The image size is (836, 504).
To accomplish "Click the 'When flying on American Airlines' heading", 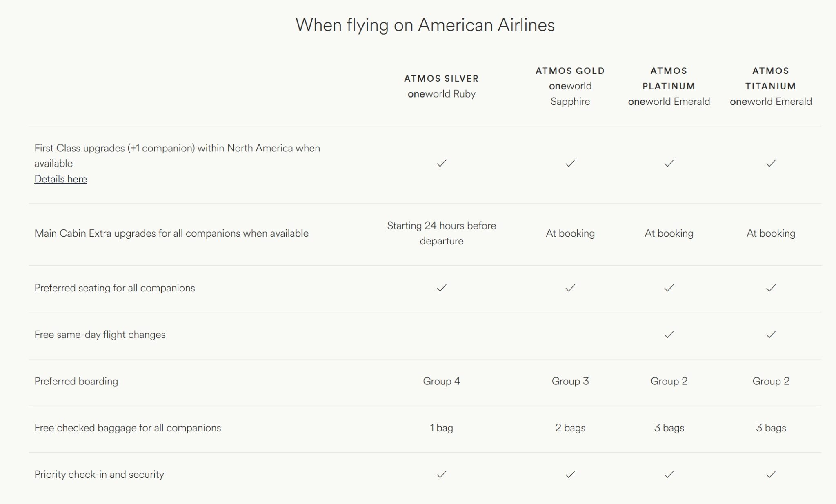I will [425, 25].
